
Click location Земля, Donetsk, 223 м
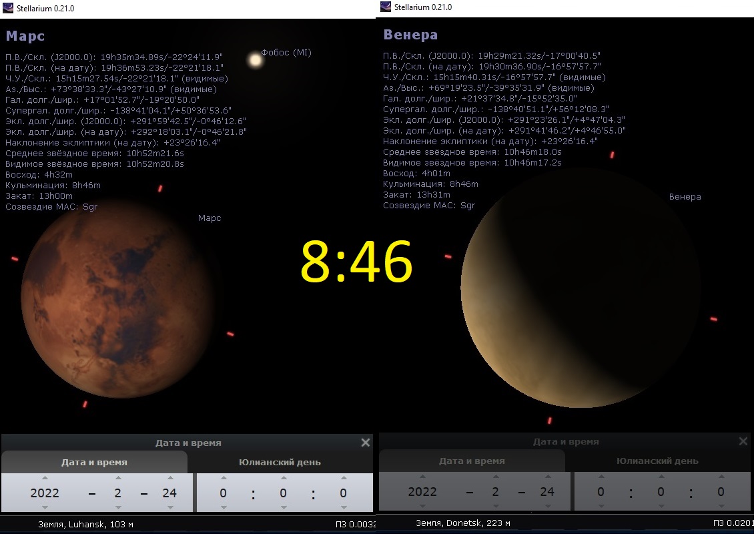[x=463, y=523]
